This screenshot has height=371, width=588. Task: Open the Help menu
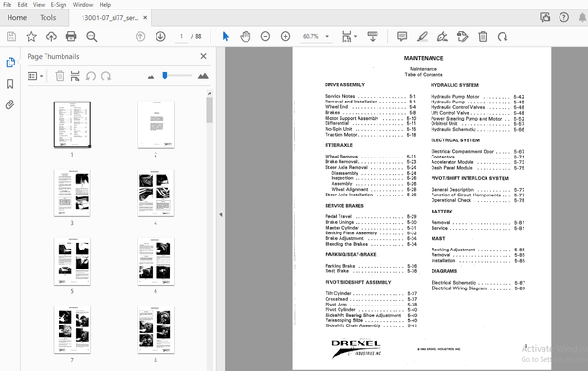click(x=105, y=5)
